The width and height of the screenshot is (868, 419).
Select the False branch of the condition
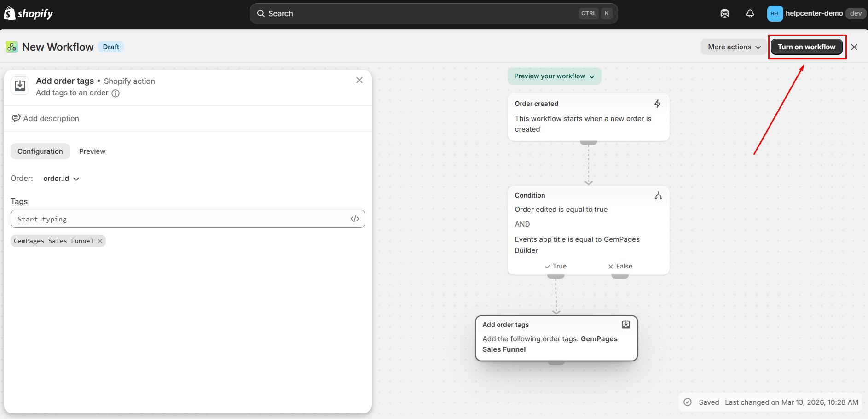pyautogui.click(x=620, y=266)
